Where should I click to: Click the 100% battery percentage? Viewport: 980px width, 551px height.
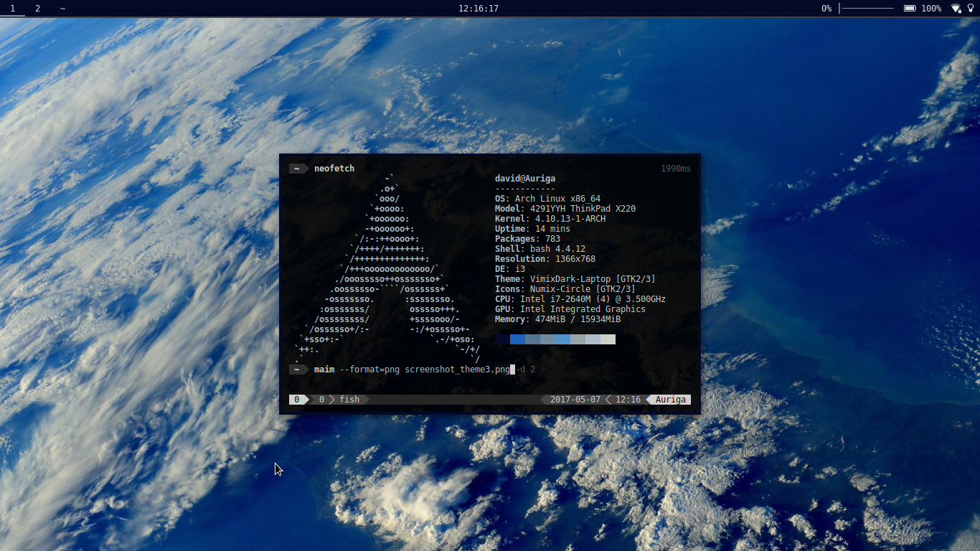click(931, 9)
